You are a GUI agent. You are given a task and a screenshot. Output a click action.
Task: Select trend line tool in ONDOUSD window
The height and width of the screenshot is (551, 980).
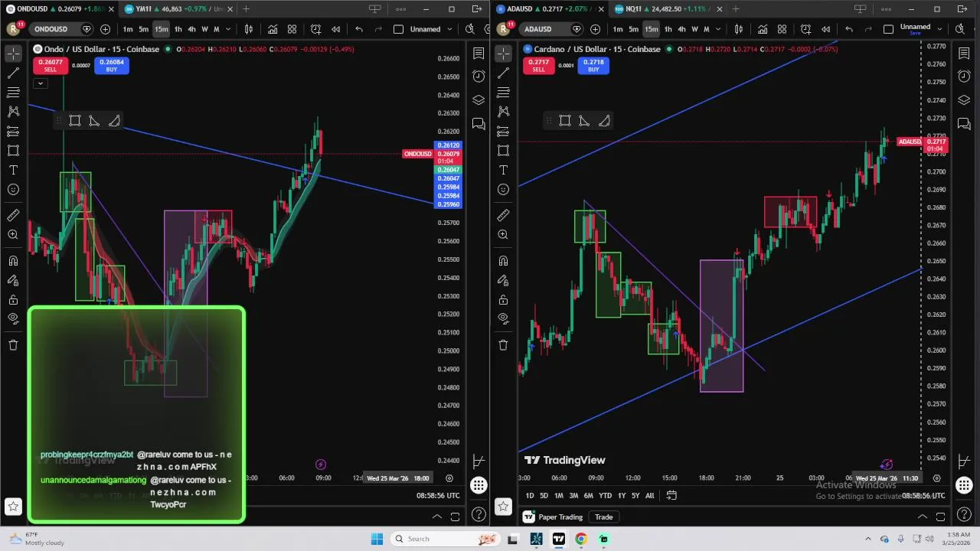point(13,73)
